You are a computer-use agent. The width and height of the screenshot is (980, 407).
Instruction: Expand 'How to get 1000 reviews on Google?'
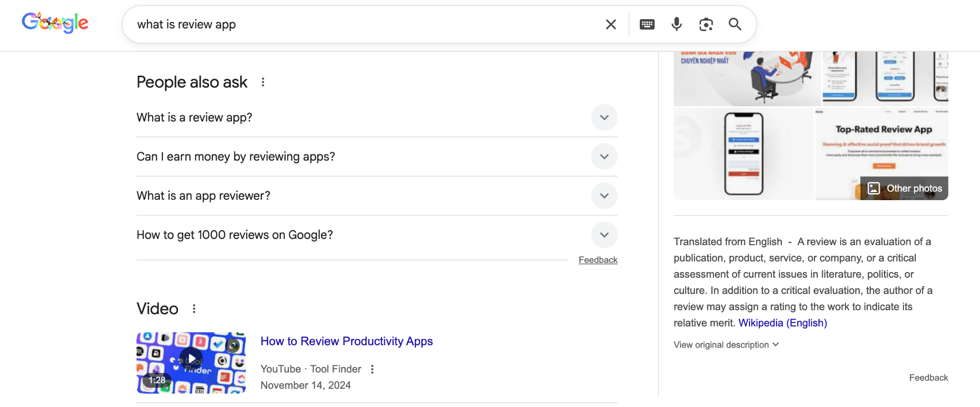pyautogui.click(x=604, y=235)
